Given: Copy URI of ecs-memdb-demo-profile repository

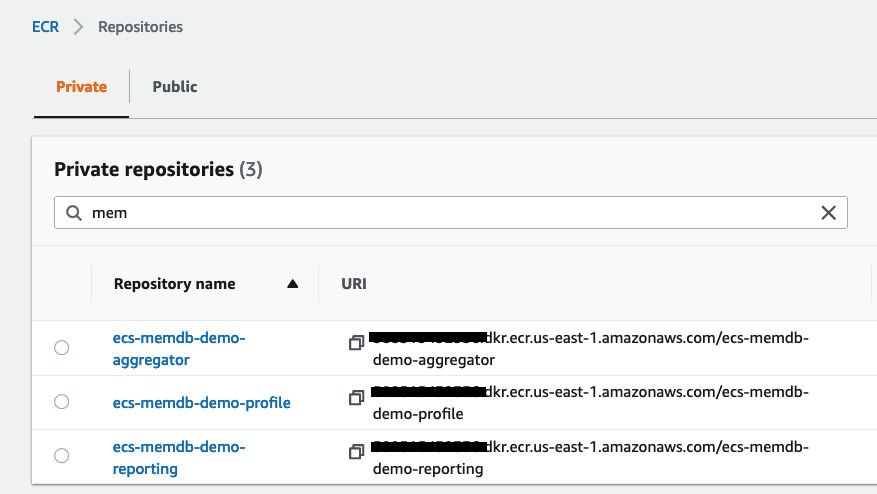Looking at the screenshot, I should pos(356,397).
